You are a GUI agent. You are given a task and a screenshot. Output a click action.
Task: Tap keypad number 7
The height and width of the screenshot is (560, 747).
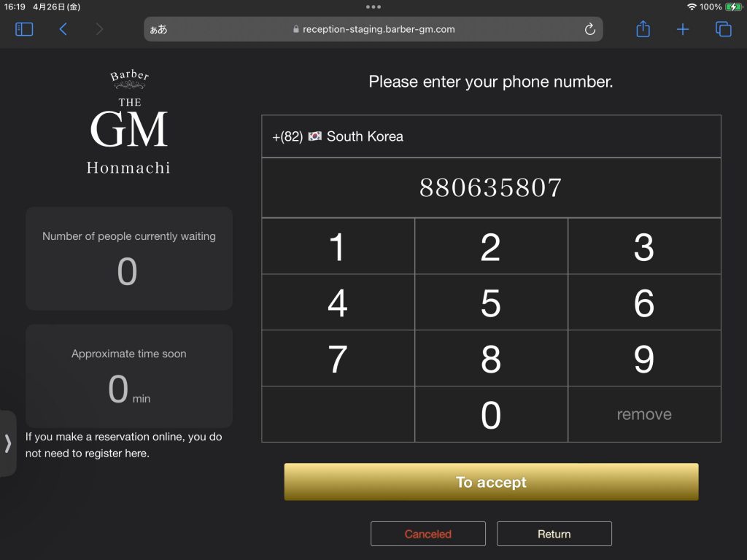pyautogui.click(x=338, y=358)
